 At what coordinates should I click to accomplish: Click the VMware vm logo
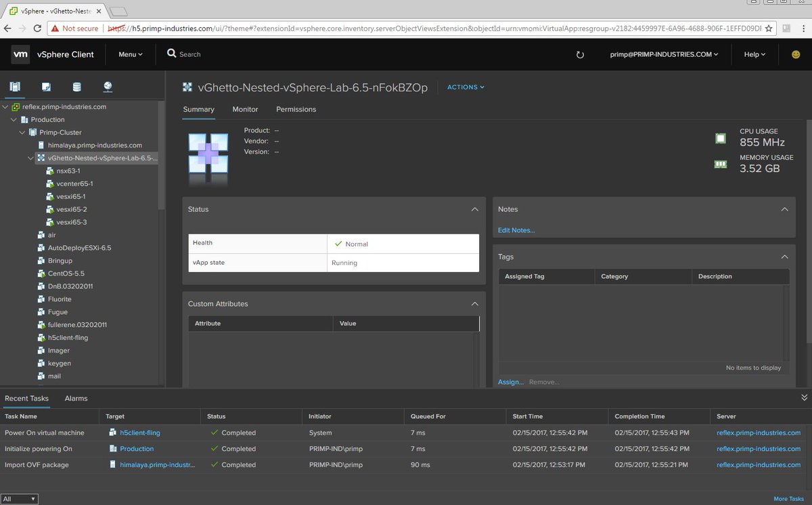tap(20, 54)
